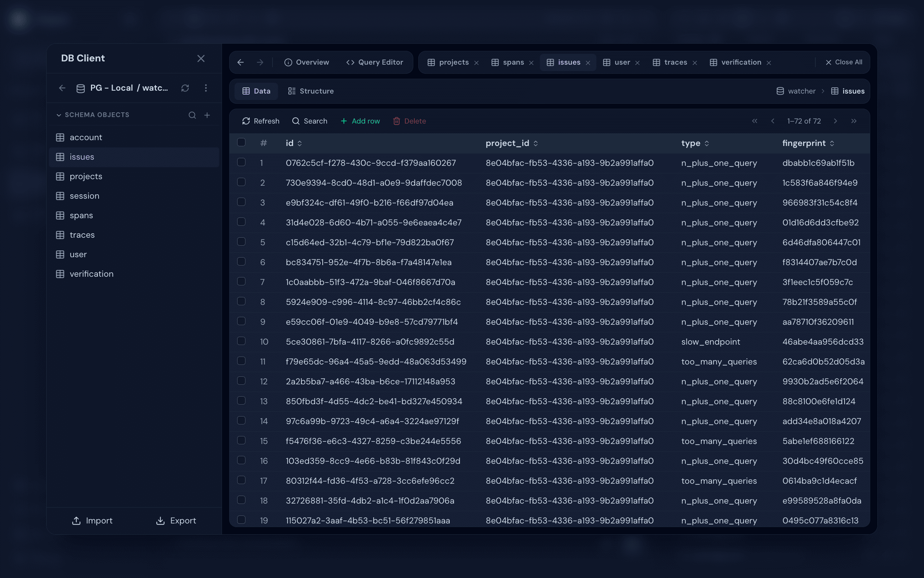Close the issues tab
Screen dimensions: 924x578
(588, 63)
